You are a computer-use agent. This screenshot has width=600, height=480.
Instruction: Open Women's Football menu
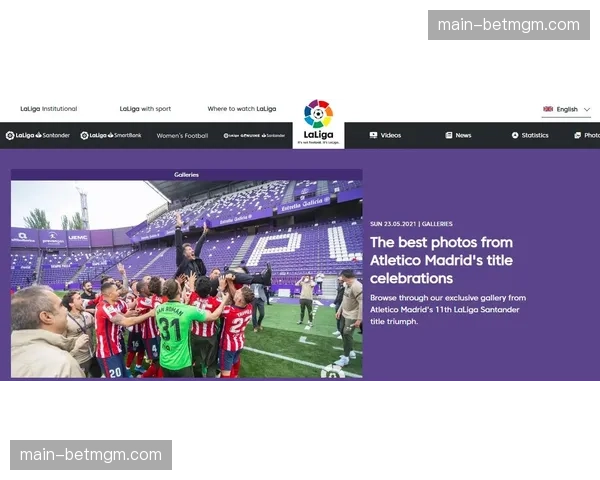point(182,136)
